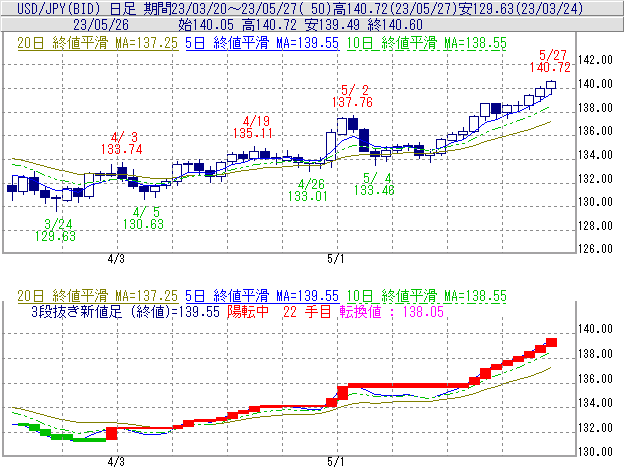Click the 4/3 date on lower chart axis
This screenshot has width=624, height=475.
116,462
